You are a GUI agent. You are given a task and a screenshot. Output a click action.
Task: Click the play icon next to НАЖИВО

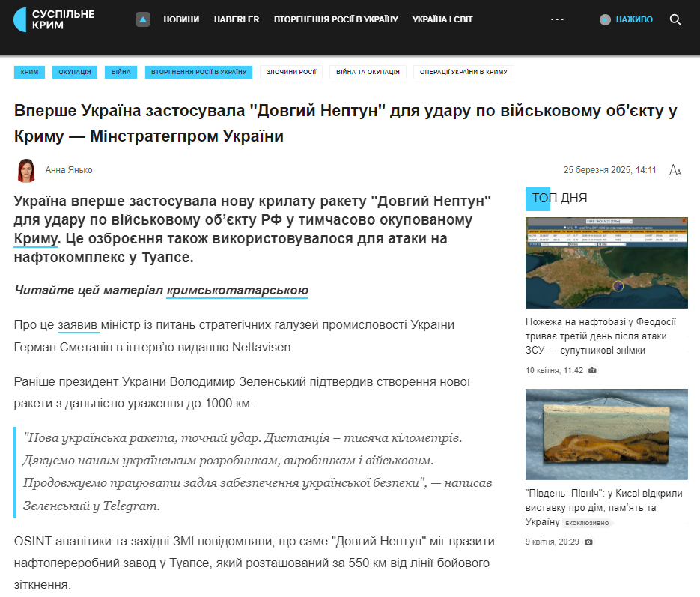(604, 20)
